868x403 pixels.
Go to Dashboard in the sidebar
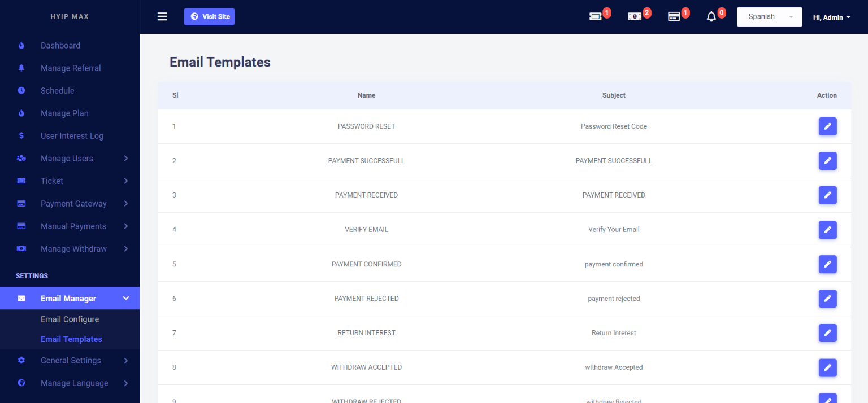pos(60,46)
